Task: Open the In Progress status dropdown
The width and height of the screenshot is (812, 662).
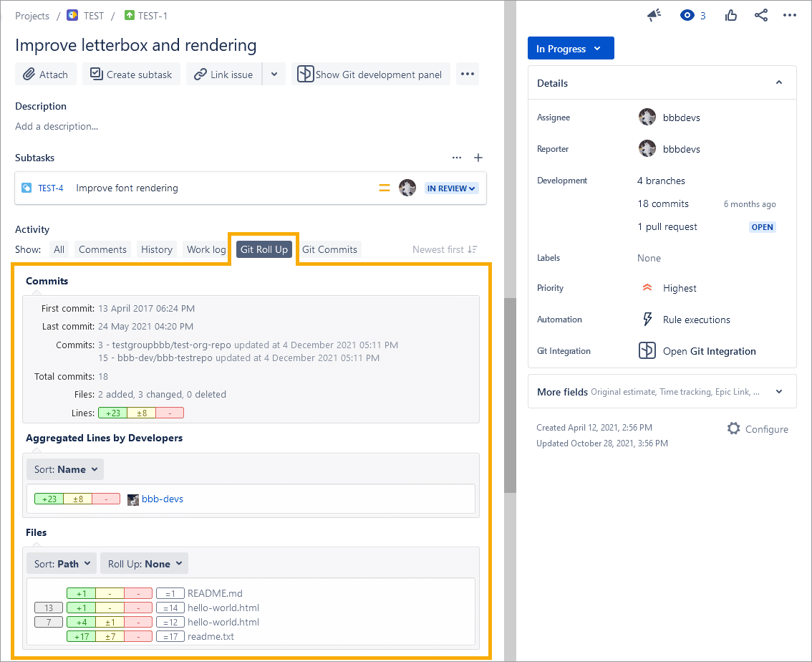Action: coord(570,49)
